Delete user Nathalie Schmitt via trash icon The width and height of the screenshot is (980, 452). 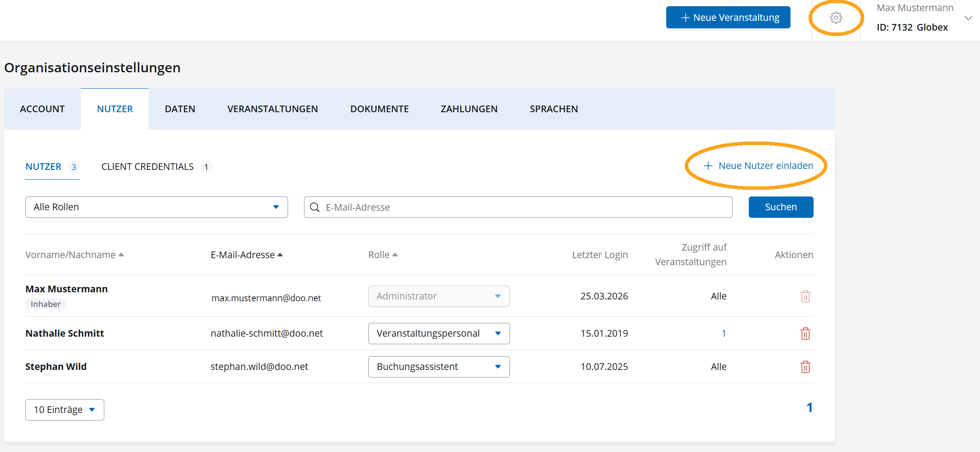805,334
